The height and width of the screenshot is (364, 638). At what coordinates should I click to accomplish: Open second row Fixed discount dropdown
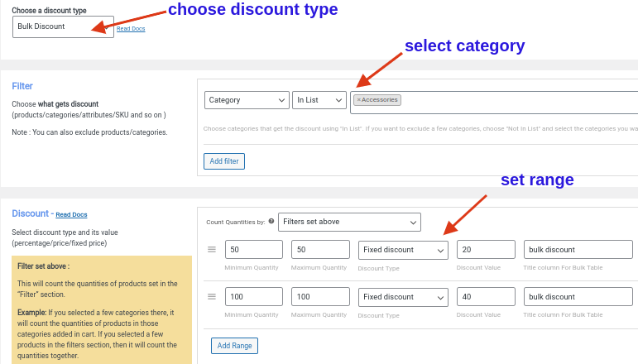(x=403, y=297)
